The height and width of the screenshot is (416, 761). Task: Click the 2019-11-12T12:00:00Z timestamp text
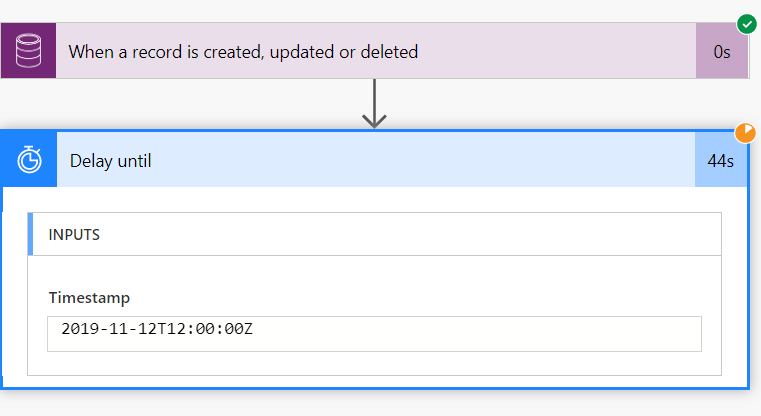point(157,329)
